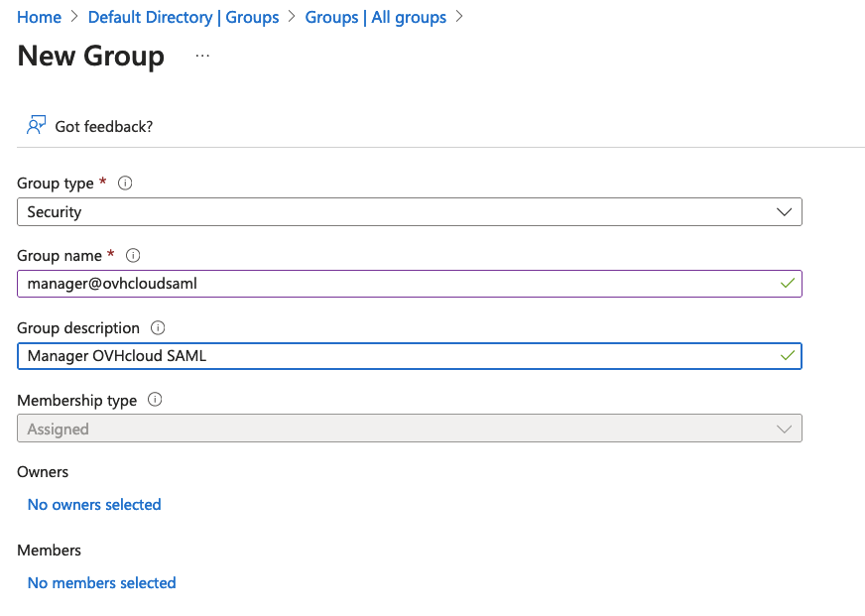This screenshot has width=865, height=616.
Task: Click No owners selected link
Action: [93, 504]
